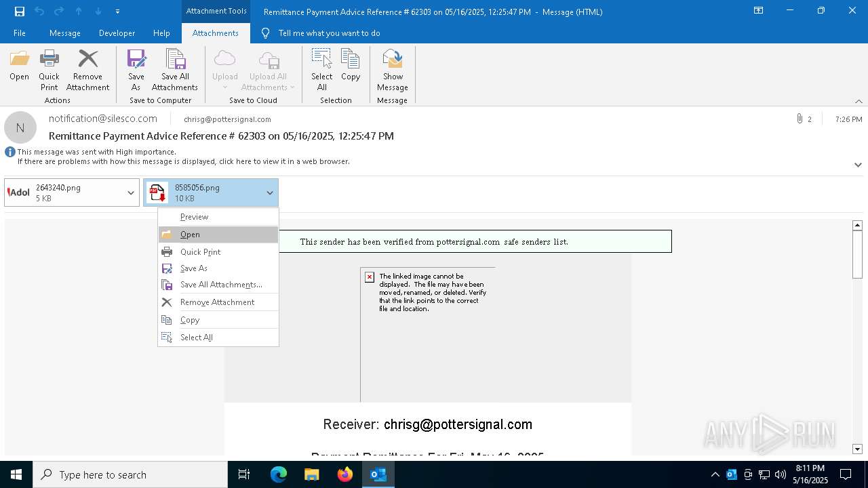Choose Remove Attachment from the context menu
Image resolution: width=868 pixels, height=488 pixels.
pyautogui.click(x=218, y=302)
